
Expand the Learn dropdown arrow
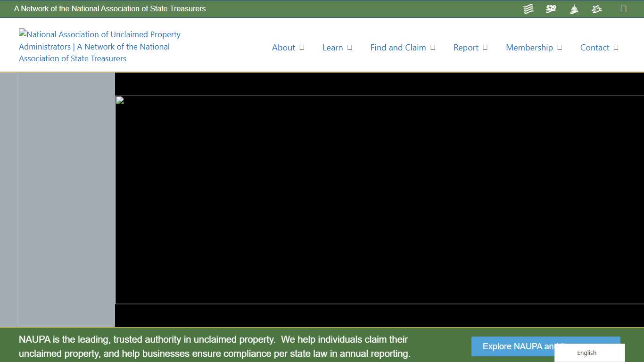349,47
